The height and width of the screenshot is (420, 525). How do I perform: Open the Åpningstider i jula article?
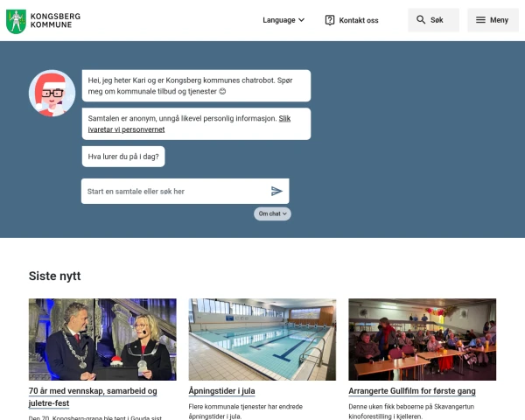pyautogui.click(x=221, y=391)
